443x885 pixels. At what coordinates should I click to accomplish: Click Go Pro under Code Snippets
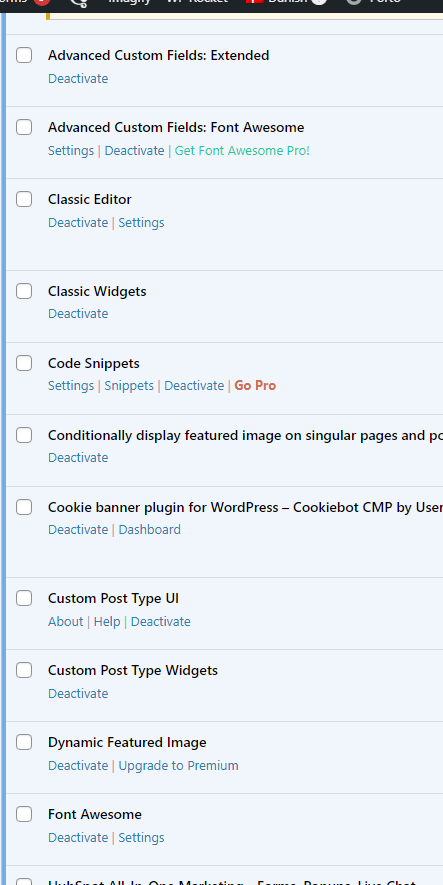coord(255,385)
